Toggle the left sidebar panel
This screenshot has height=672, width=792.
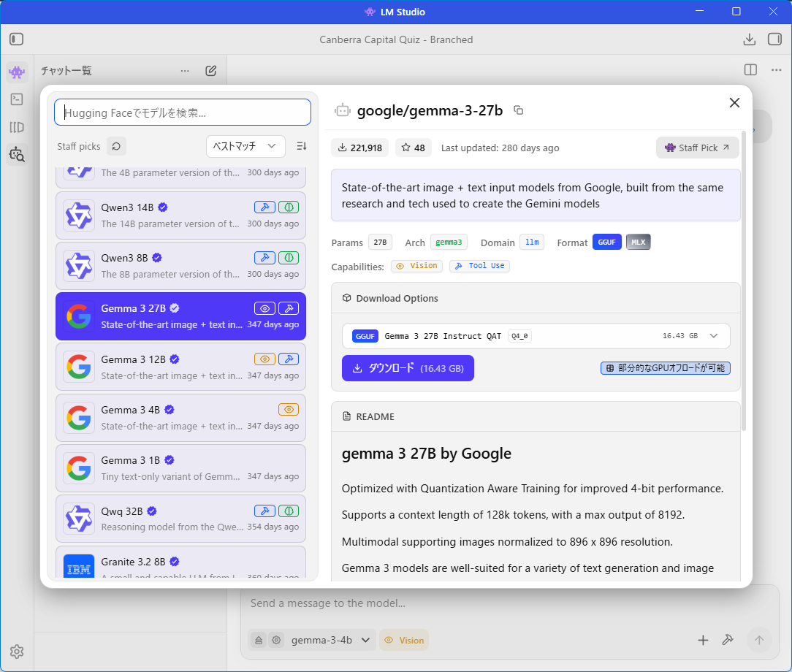(17, 39)
